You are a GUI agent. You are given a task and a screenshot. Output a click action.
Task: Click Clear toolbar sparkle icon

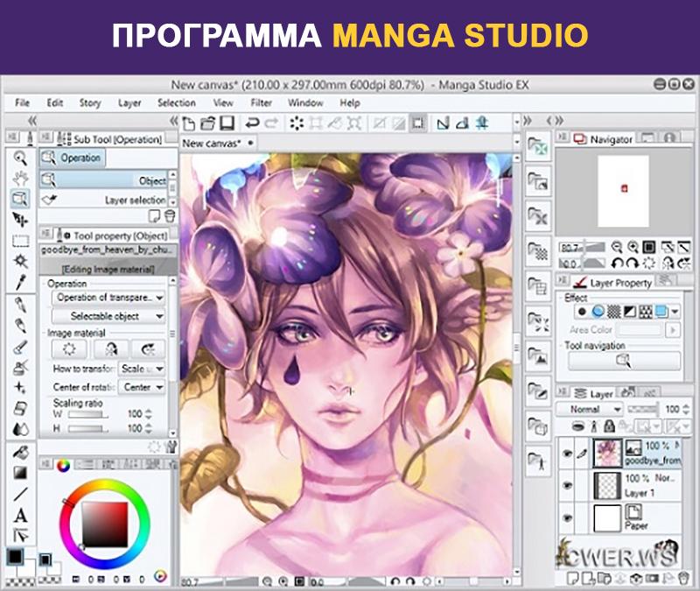[297, 123]
